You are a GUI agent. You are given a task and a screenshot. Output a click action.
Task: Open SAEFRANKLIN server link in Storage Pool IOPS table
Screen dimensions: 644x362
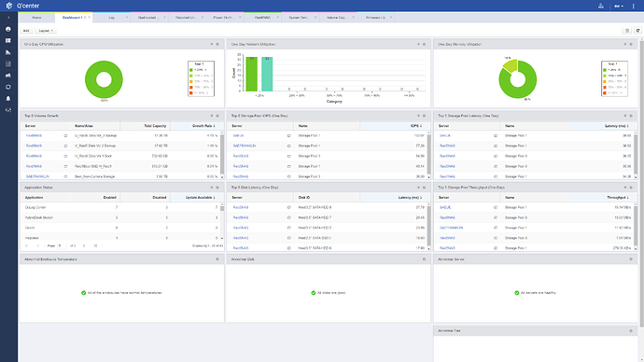point(244,146)
